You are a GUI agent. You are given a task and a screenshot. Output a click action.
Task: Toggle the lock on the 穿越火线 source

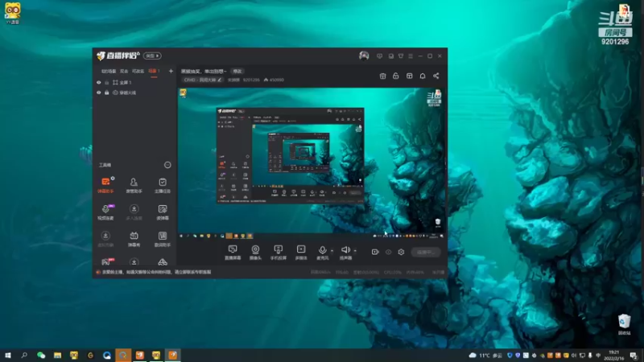(x=107, y=93)
